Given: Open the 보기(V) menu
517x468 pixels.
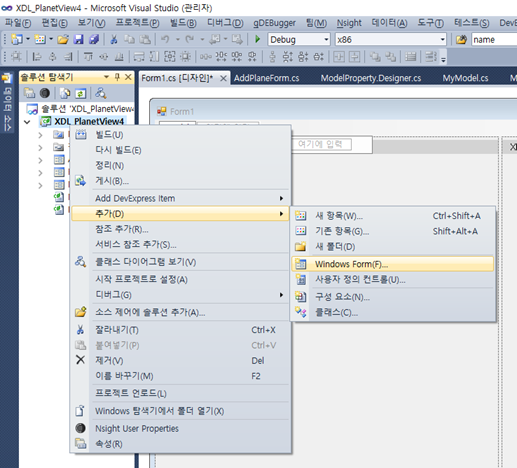Looking at the screenshot, I should pos(91,23).
